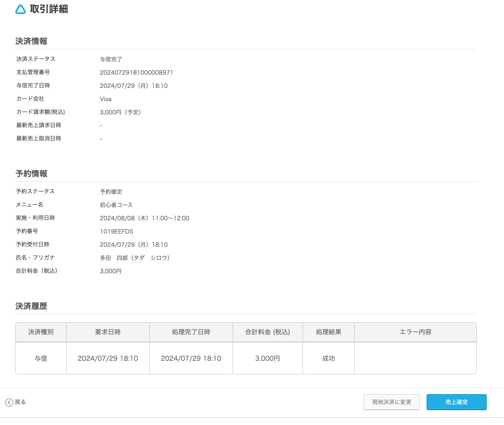
Task: Click the 最新売上取消日時 label
Action: click(x=39, y=138)
